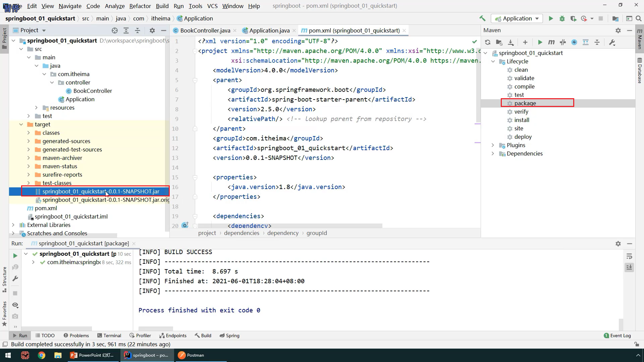Toggle the Problems tab in bottom panel

(x=79, y=336)
